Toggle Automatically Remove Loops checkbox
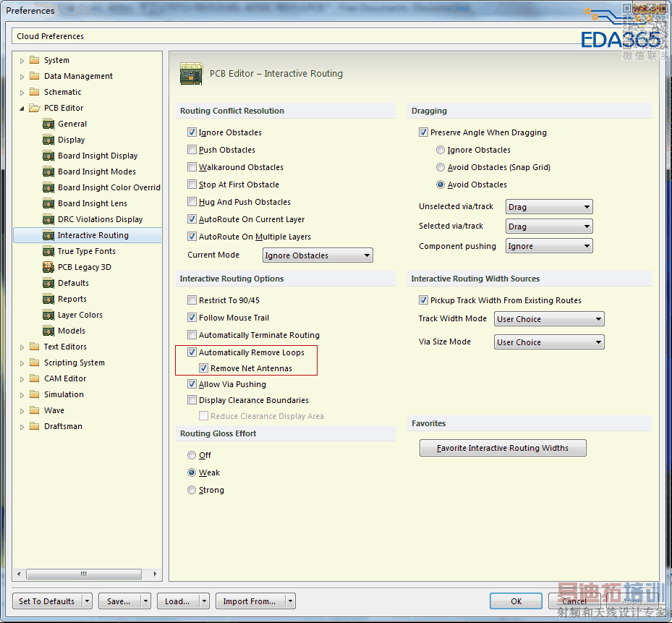This screenshot has height=623, width=672. (x=192, y=352)
